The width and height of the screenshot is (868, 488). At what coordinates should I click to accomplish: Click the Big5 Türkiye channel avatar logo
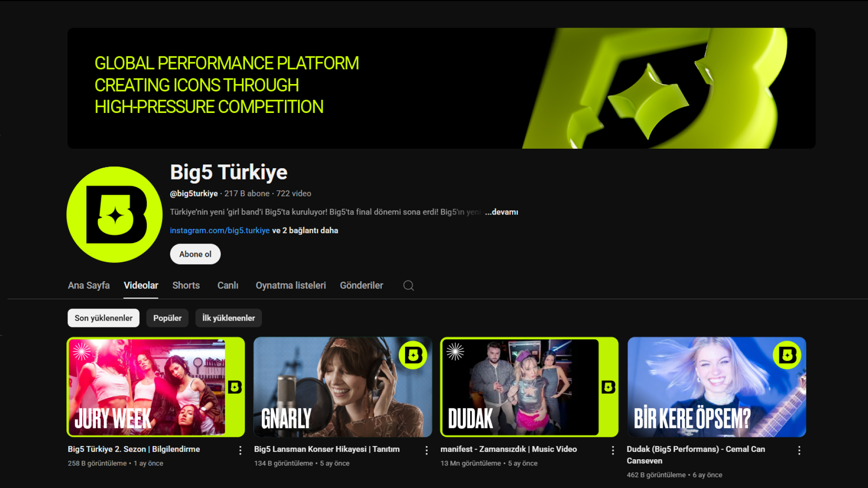(114, 215)
